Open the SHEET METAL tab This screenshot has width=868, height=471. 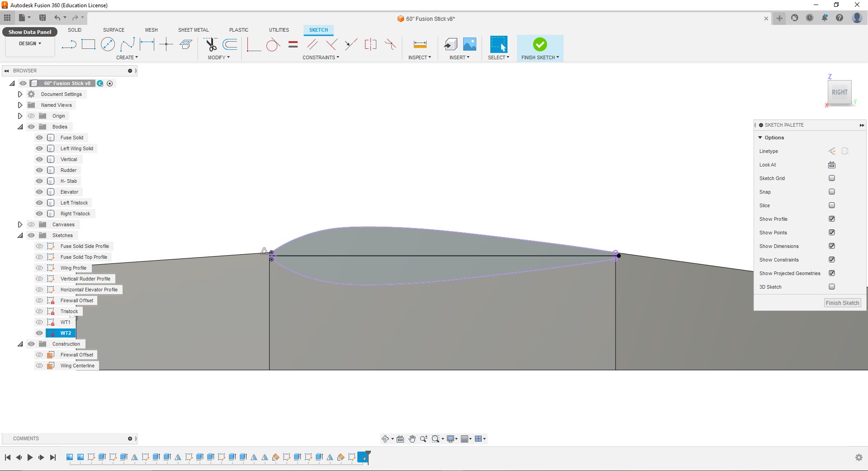193,30
